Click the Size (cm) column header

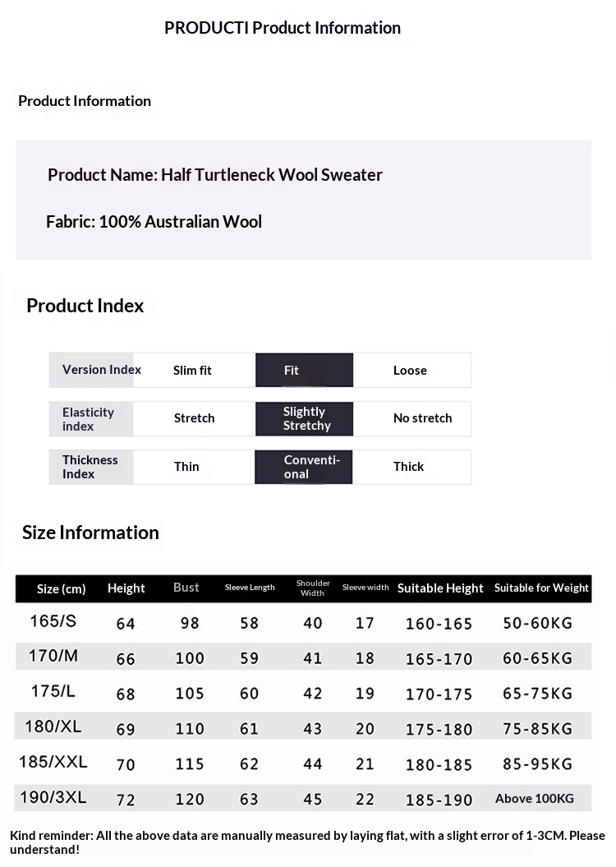[62, 588]
